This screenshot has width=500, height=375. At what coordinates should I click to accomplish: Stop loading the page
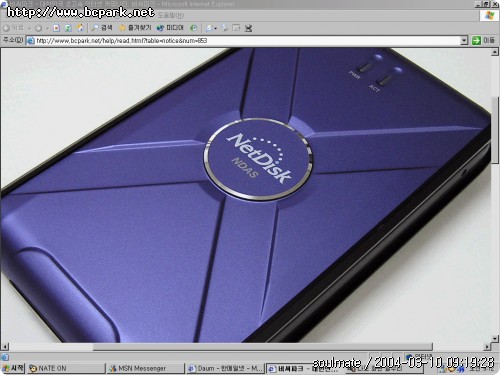pyautogui.click(x=56, y=28)
